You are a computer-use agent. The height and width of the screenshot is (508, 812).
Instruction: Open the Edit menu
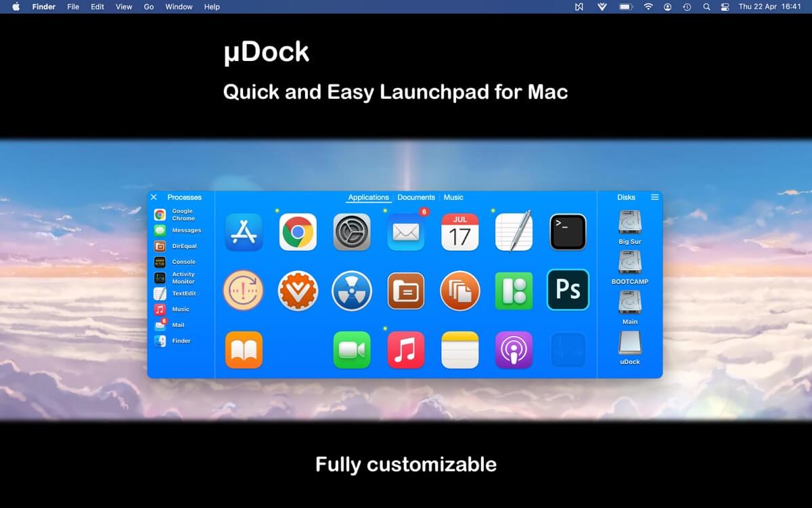point(97,7)
